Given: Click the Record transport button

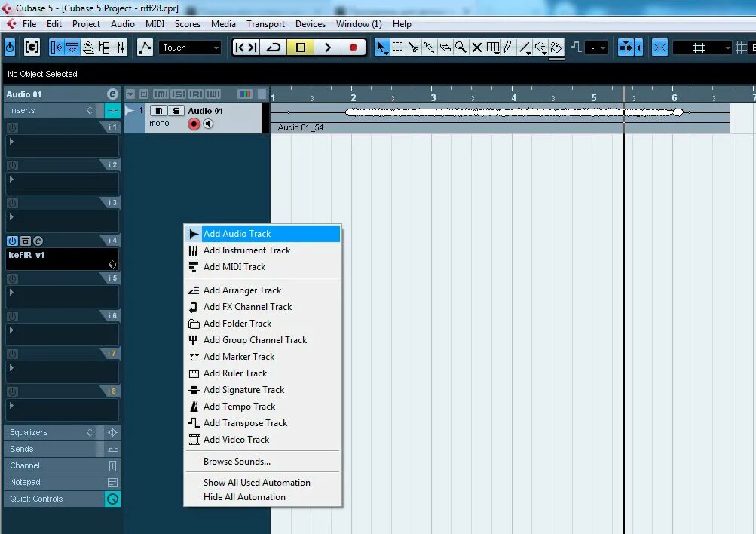Looking at the screenshot, I should (354, 48).
